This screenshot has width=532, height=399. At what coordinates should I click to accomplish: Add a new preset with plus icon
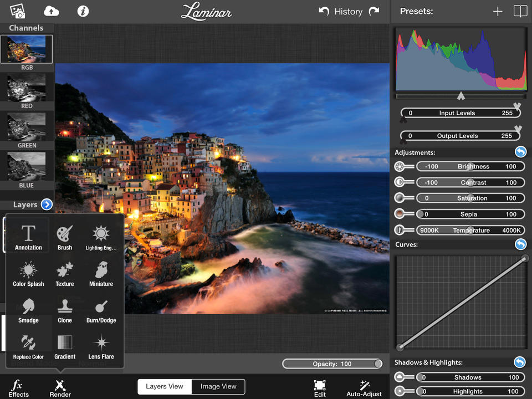tap(498, 12)
